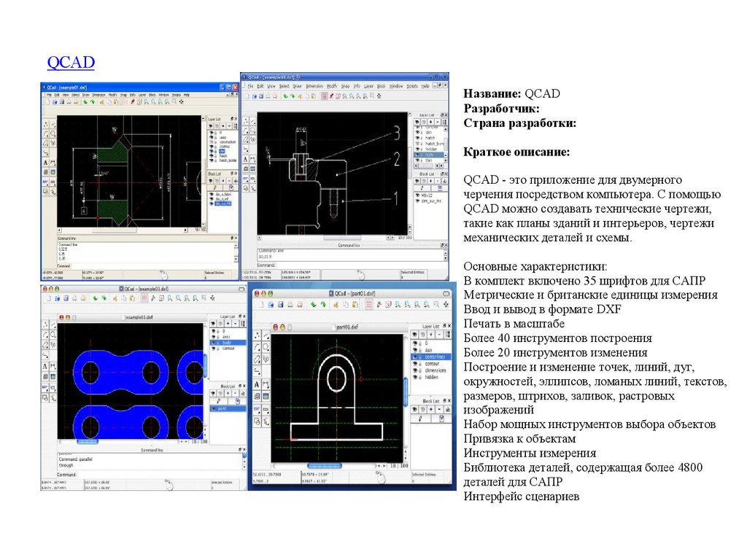Select the Text tool in example01.dxf window
747x560 pixels.
pyautogui.click(x=46, y=163)
